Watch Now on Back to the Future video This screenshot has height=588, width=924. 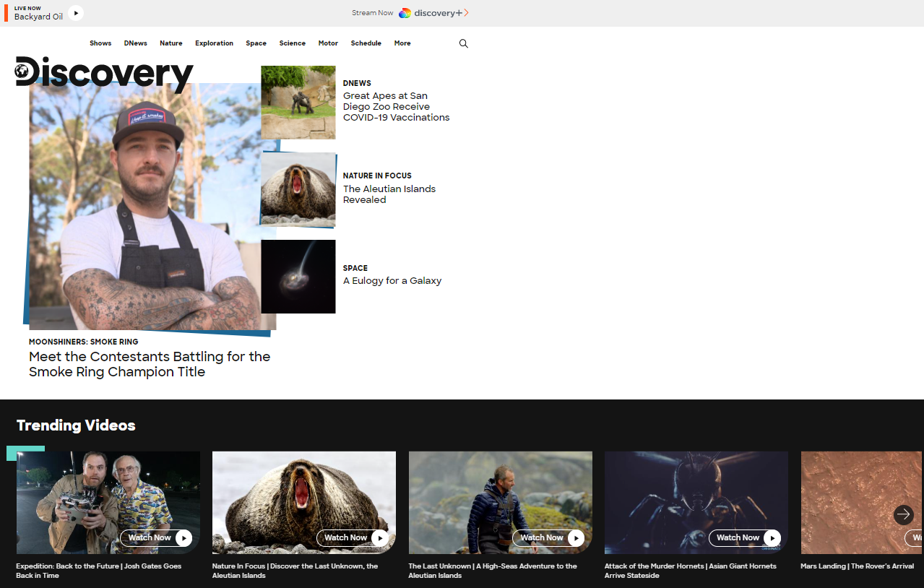coord(157,537)
